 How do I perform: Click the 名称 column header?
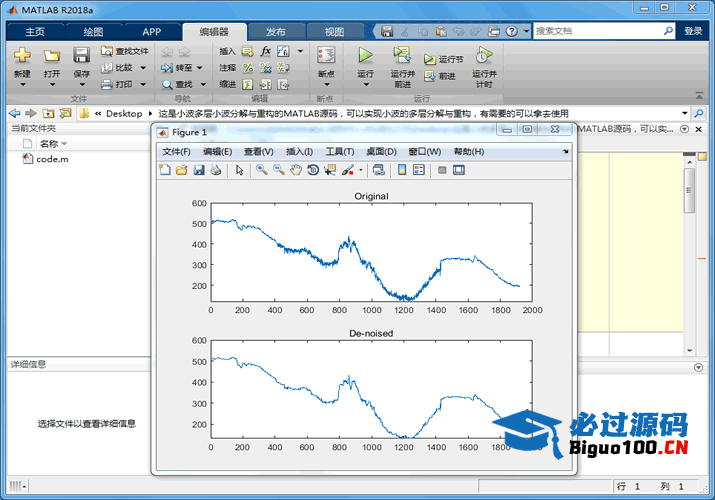pyautogui.click(x=49, y=144)
